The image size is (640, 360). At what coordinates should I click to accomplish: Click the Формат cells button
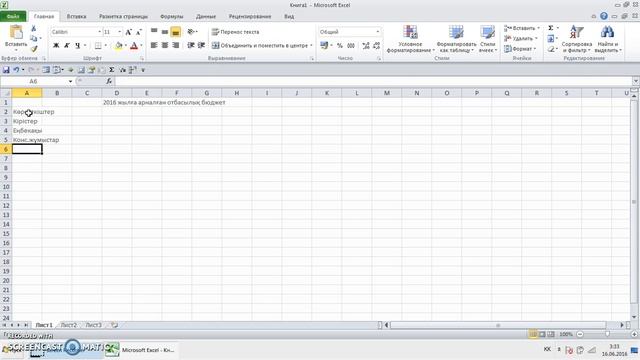(520, 49)
